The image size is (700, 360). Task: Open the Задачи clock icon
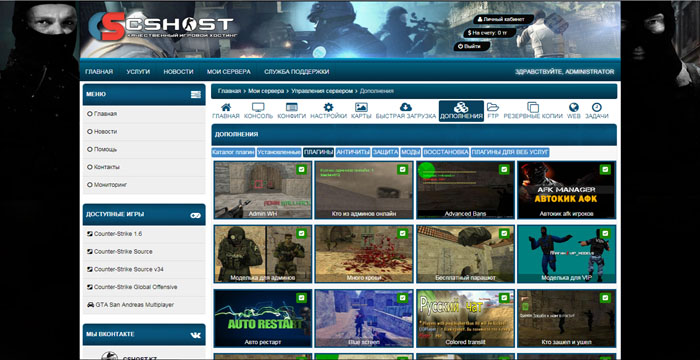coord(596,107)
